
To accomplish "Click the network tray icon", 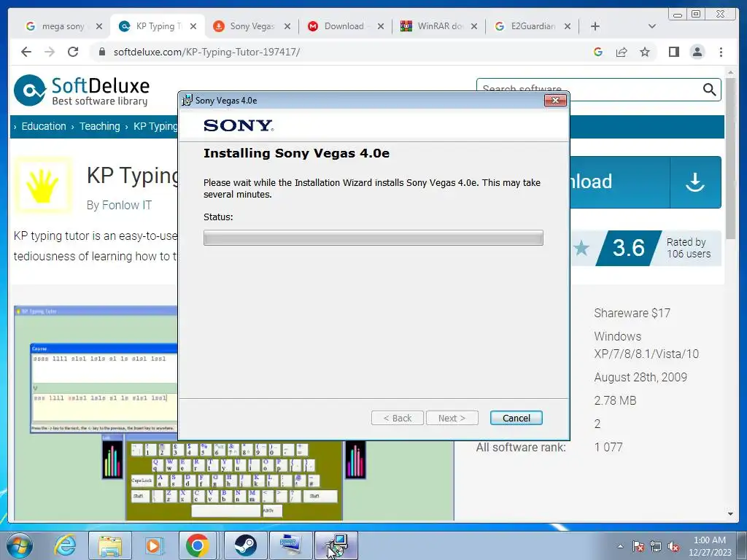I will click(x=656, y=546).
